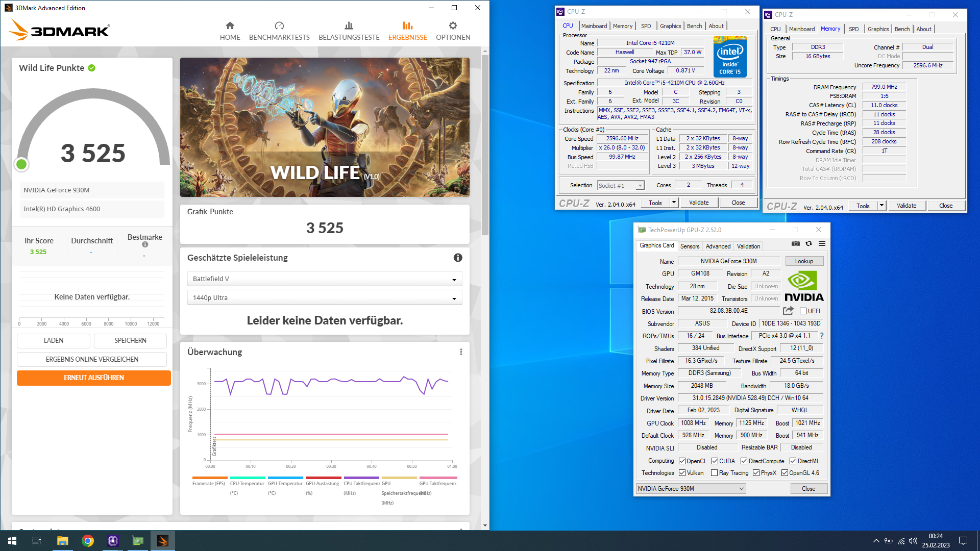Open Google Chrome from the taskbar
Screen dimensions: 980x551
pos(88,541)
